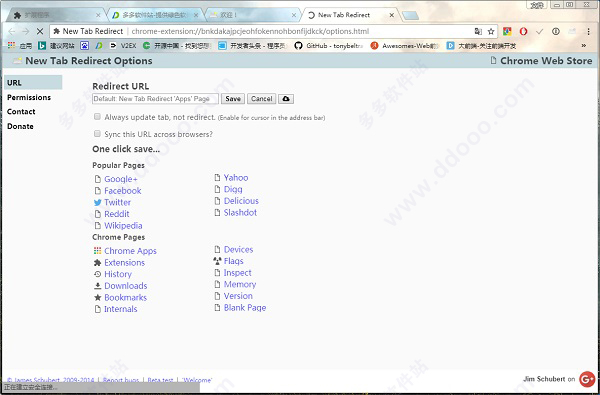This screenshot has width=600, height=395.
Task: Expand the bookmarks bar overflow chevron
Action: 584,46
